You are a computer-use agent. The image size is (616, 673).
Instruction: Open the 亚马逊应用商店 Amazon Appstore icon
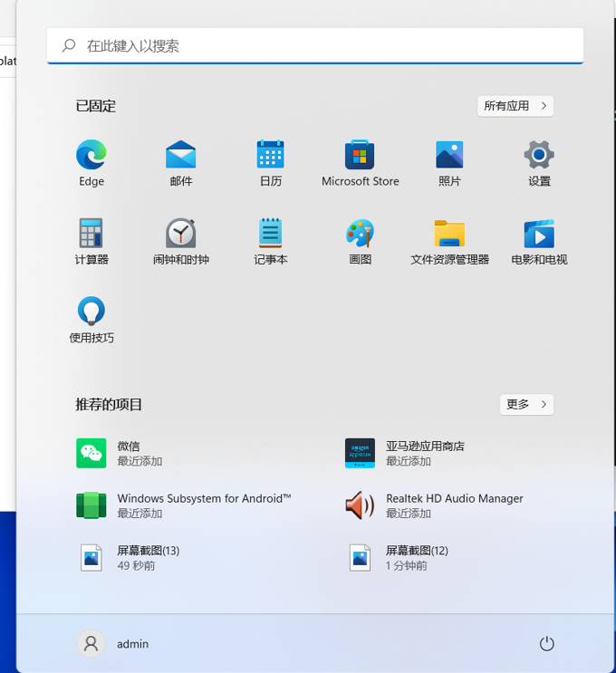click(x=360, y=453)
